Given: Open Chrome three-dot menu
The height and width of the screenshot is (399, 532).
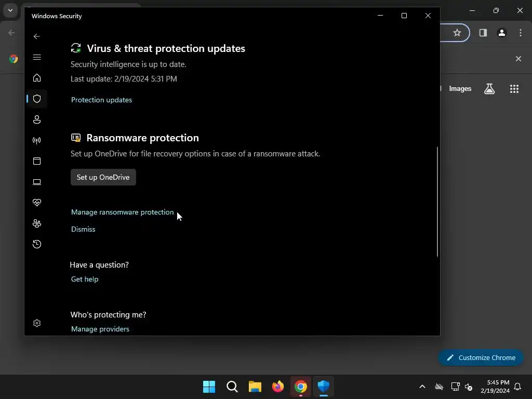Looking at the screenshot, I should 521,33.
